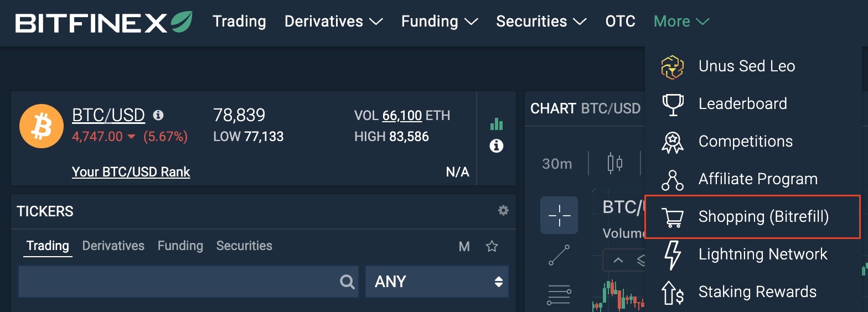Open the Unus Sed Leo icon
The width and height of the screenshot is (868, 312).
[673, 66]
